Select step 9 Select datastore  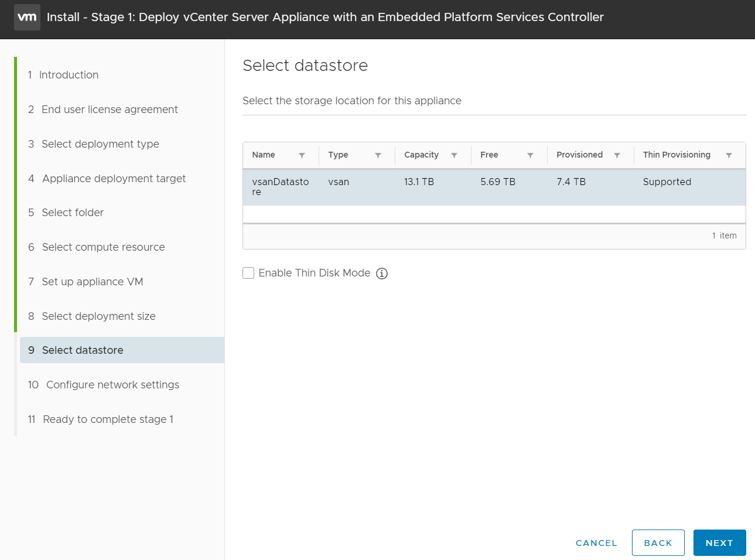click(122, 350)
